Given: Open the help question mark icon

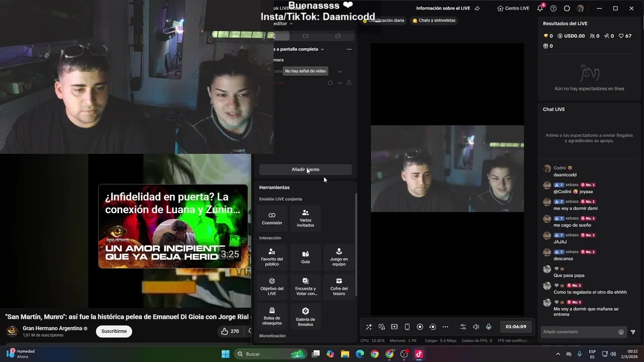Looking at the screenshot, I should click(553, 8).
